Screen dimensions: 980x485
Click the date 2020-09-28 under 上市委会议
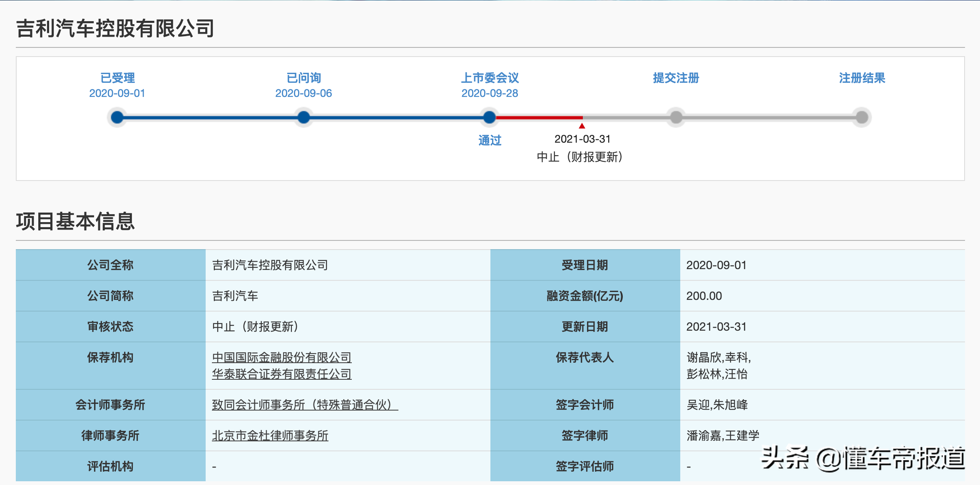click(x=490, y=93)
